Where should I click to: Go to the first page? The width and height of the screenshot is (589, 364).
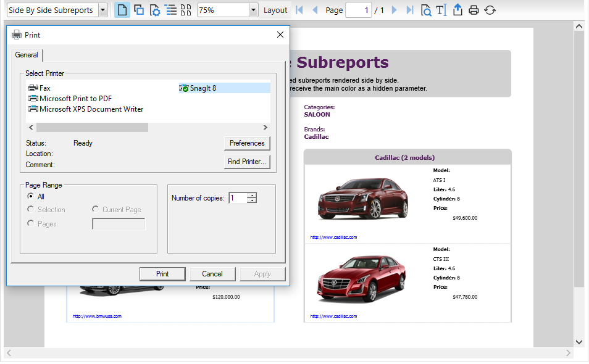(x=299, y=10)
